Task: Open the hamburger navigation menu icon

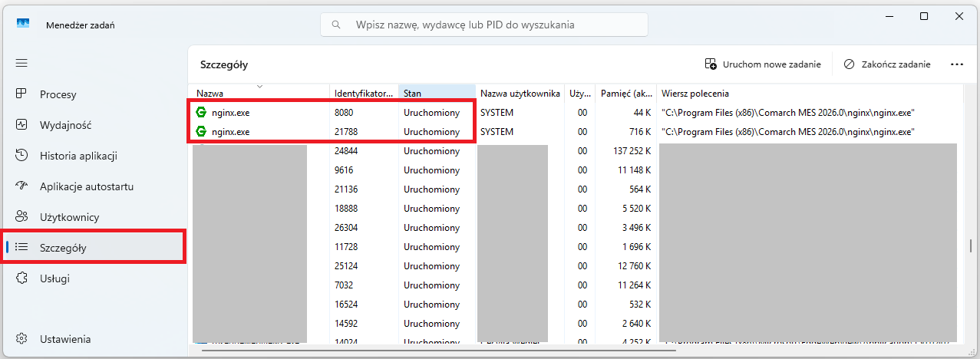Action: [21, 63]
